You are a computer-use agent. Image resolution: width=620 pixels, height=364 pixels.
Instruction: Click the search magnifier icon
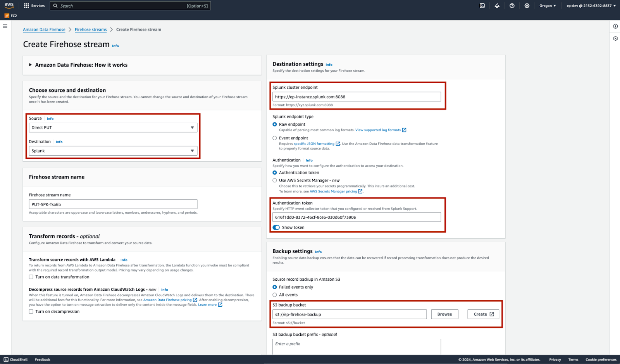[55, 6]
